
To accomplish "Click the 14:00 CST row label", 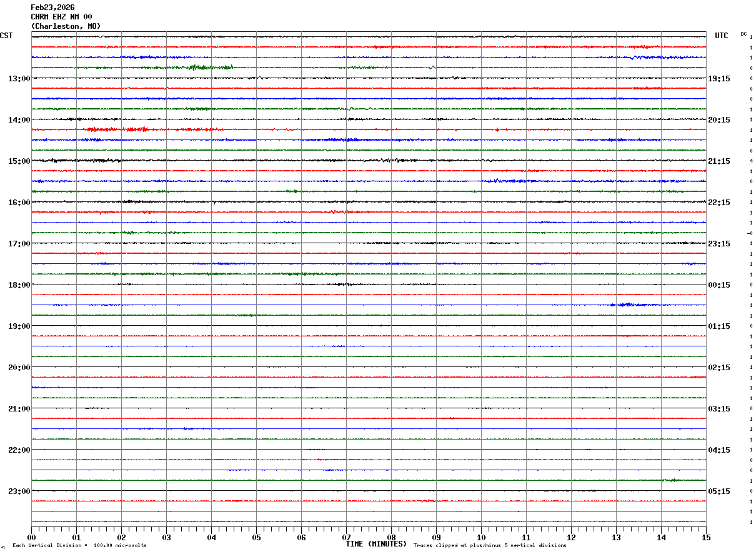I will click(x=19, y=120).
